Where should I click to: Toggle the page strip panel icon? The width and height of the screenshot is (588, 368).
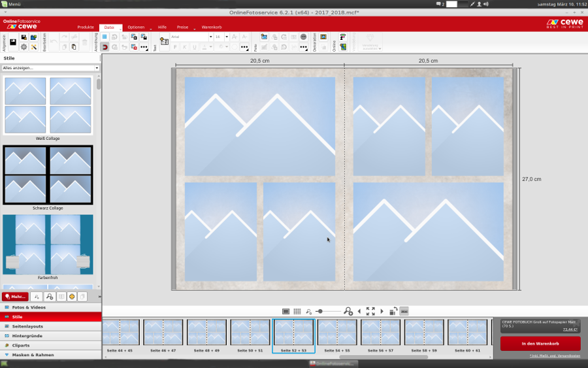(x=404, y=311)
